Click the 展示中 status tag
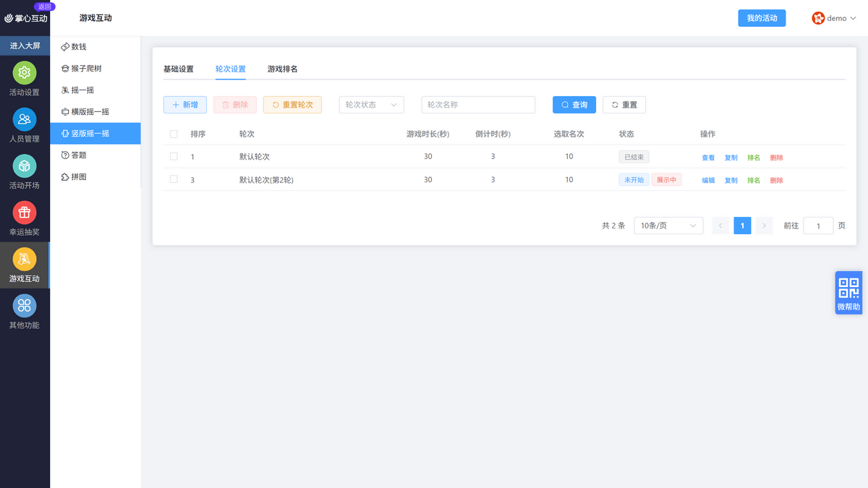Viewport: 868px width, 488px height. (x=666, y=180)
